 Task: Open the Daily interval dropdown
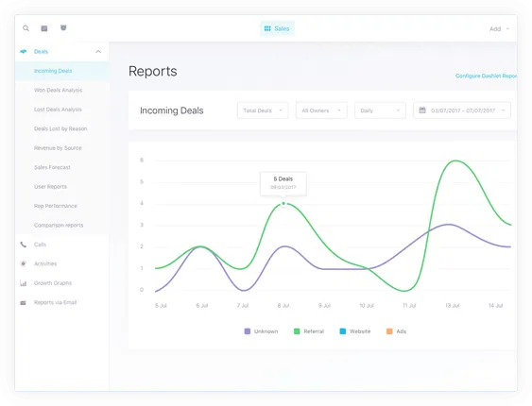pos(380,110)
